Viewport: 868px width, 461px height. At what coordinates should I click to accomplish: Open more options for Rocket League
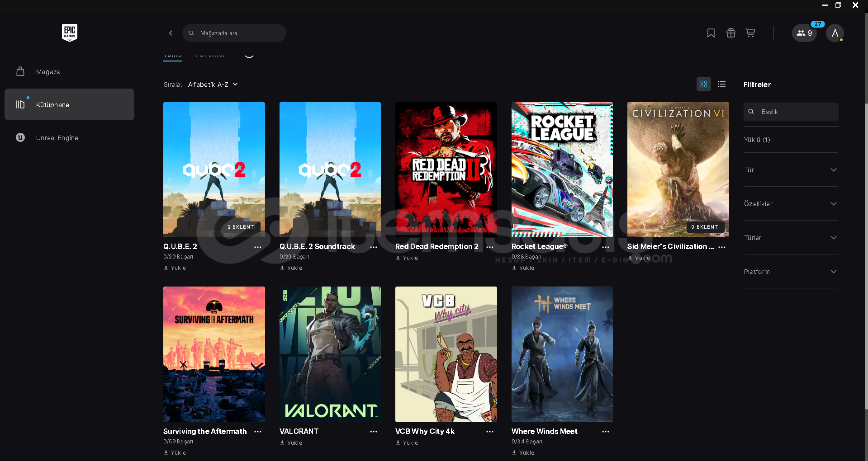coord(606,247)
